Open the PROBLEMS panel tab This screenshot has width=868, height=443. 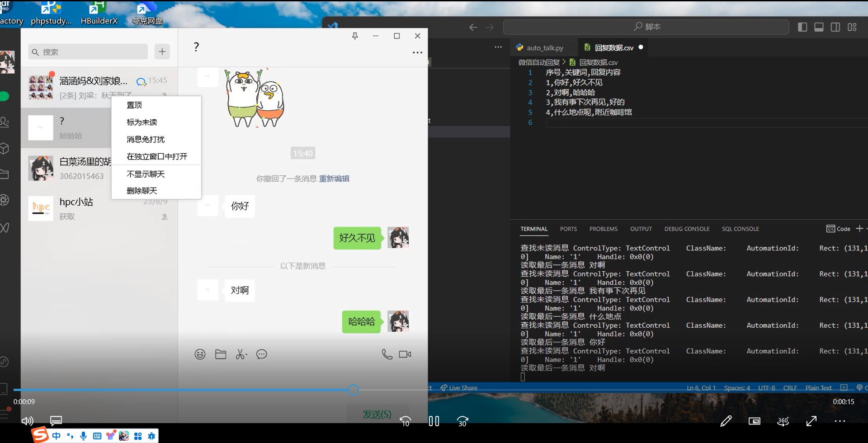point(603,229)
